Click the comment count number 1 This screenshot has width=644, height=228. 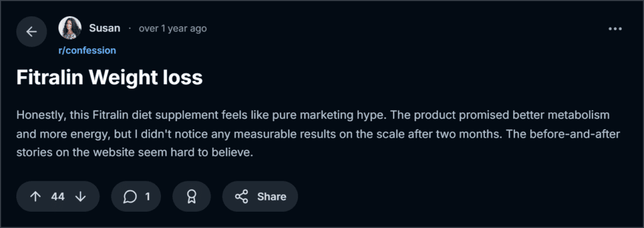click(x=147, y=197)
